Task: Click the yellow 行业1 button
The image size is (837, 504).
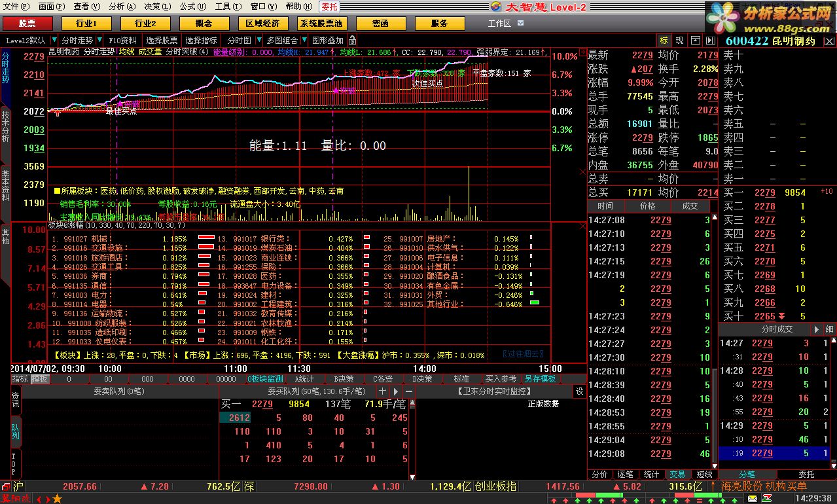Action: coord(86,24)
